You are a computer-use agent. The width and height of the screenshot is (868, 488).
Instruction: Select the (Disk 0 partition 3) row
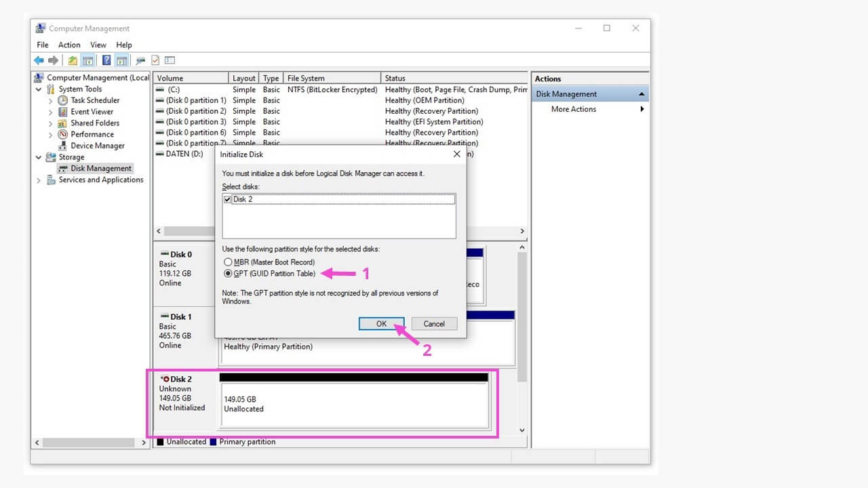341,122
